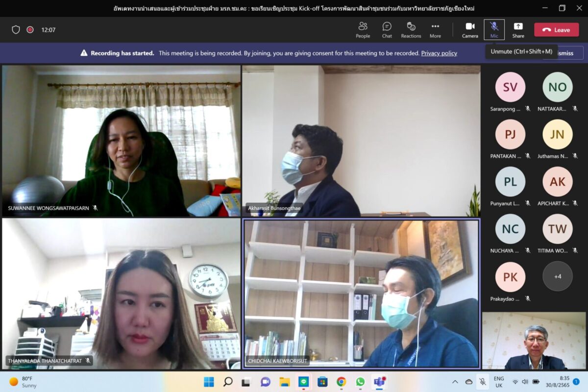Screen dimensions: 588x392
Task: Open the Reactions menu
Action: [411, 29]
